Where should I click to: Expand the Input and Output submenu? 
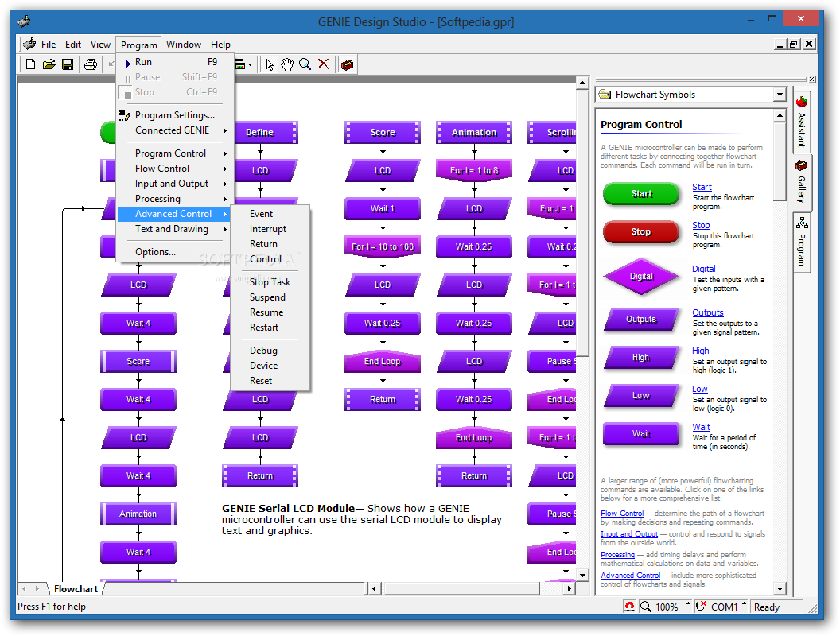176,184
